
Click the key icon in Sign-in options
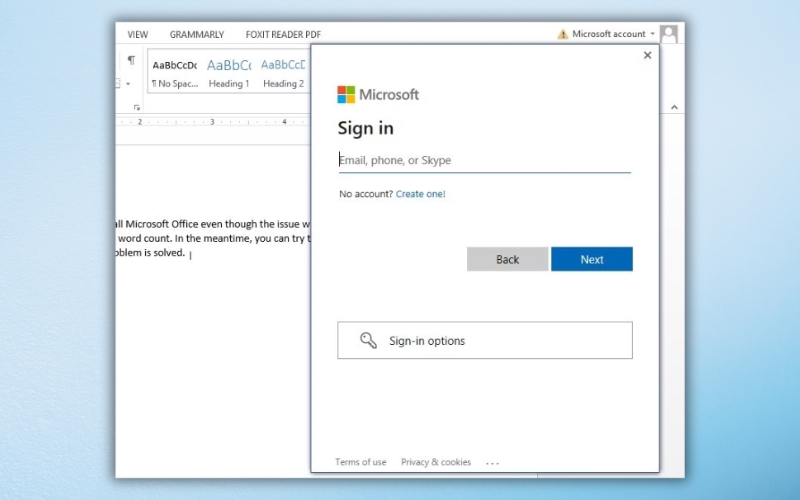368,340
